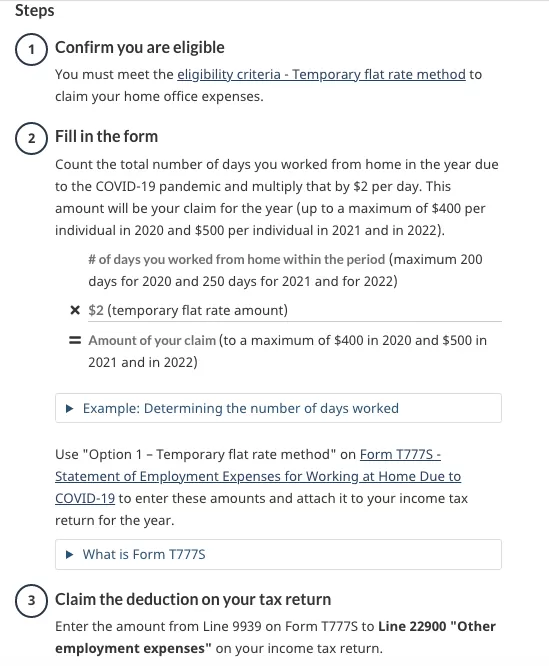This screenshot has width=549, height=666.
Task: Click the $2 temporary flat rate amount line
Action: coord(188,310)
